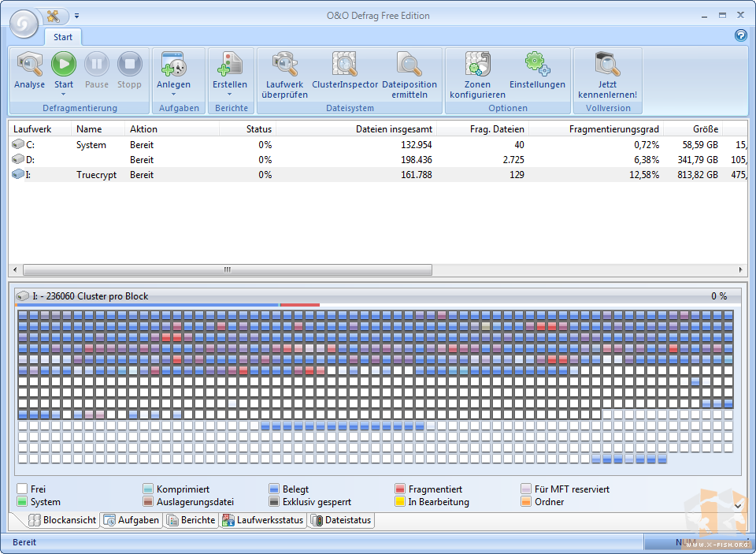Click the O&O application orb button
This screenshot has height=554, width=756.
pos(24,24)
